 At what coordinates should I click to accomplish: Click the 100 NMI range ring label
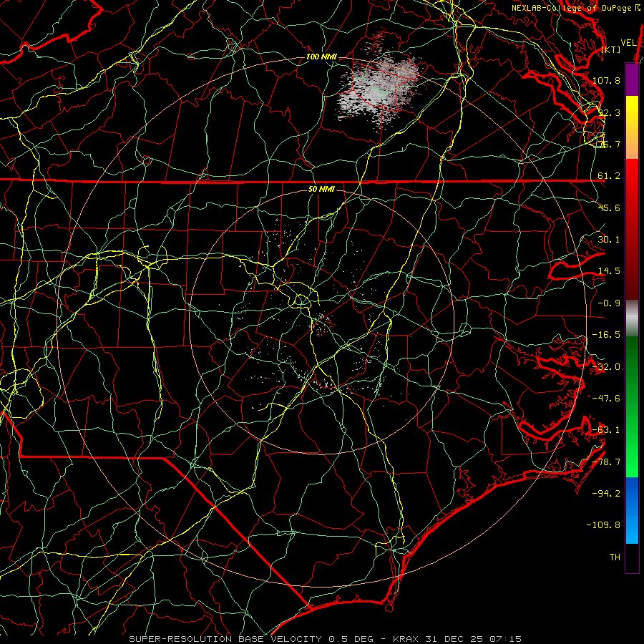click(321, 57)
